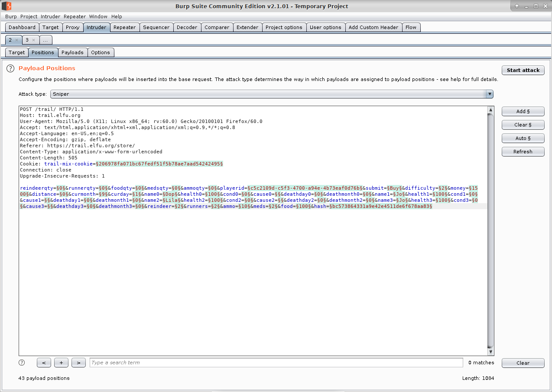Click the hash value at the body's end
Image resolution: width=552 pixels, height=392 pixels.
tap(381, 206)
